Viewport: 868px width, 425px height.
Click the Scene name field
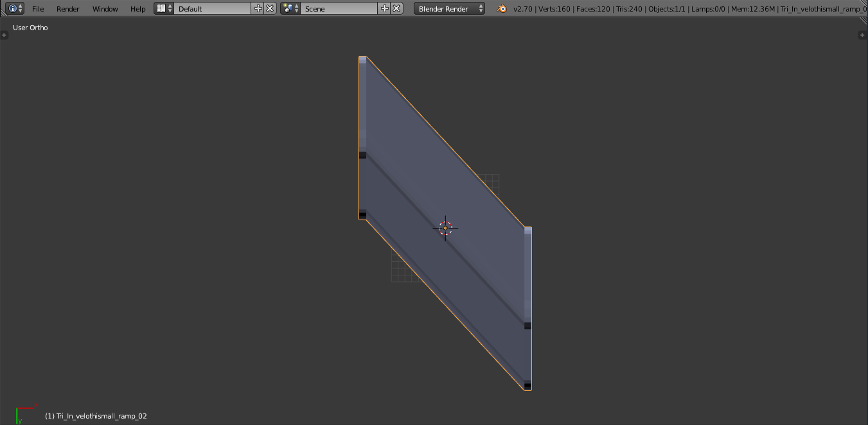(339, 8)
